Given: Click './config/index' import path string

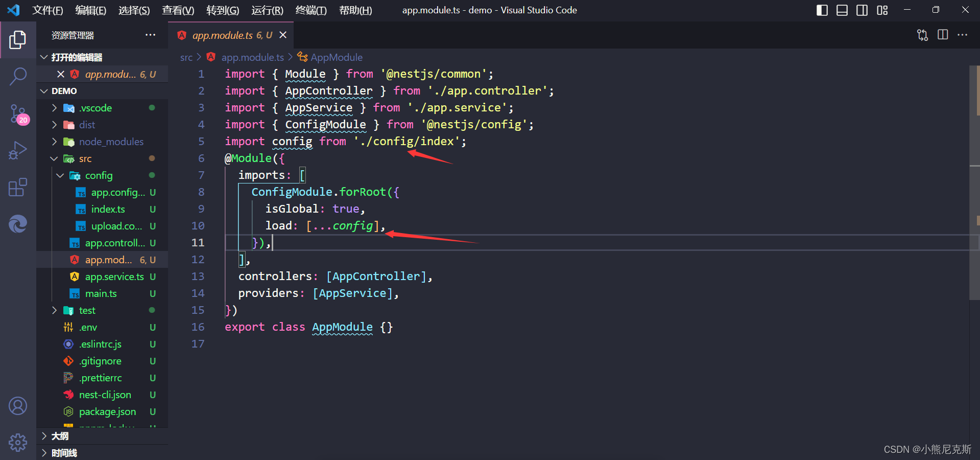Looking at the screenshot, I should [x=407, y=142].
